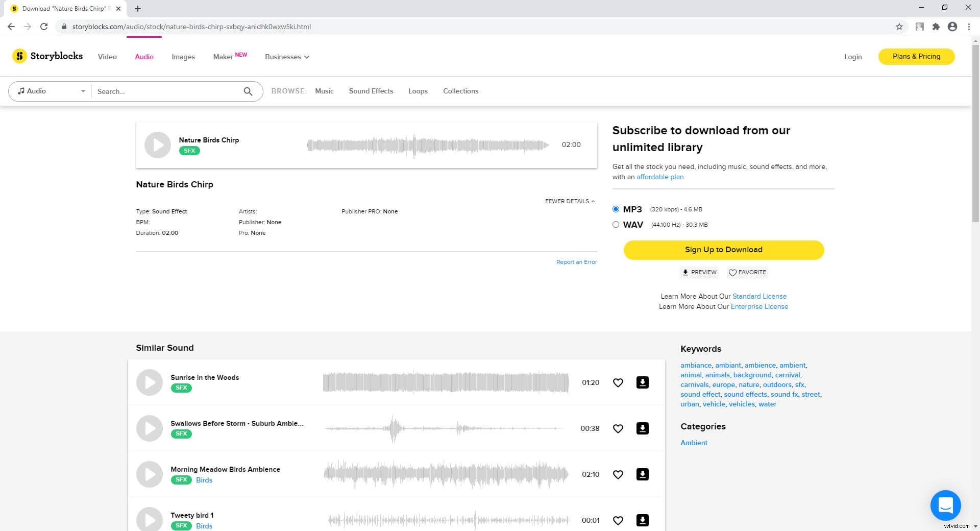Download Swallows Before Storm sound effect
980x531 pixels.
[x=642, y=428]
